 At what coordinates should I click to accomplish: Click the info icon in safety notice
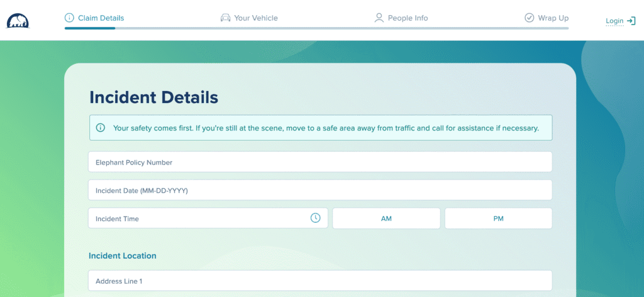(x=101, y=127)
